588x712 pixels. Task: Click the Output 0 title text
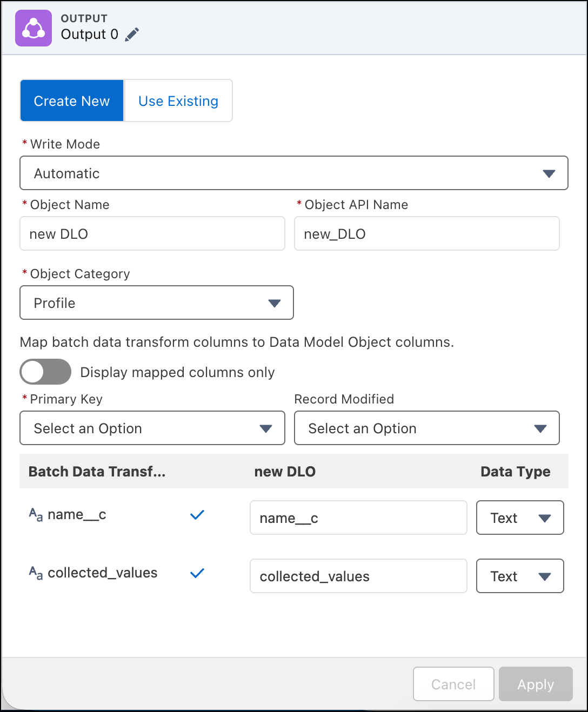[90, 34]
